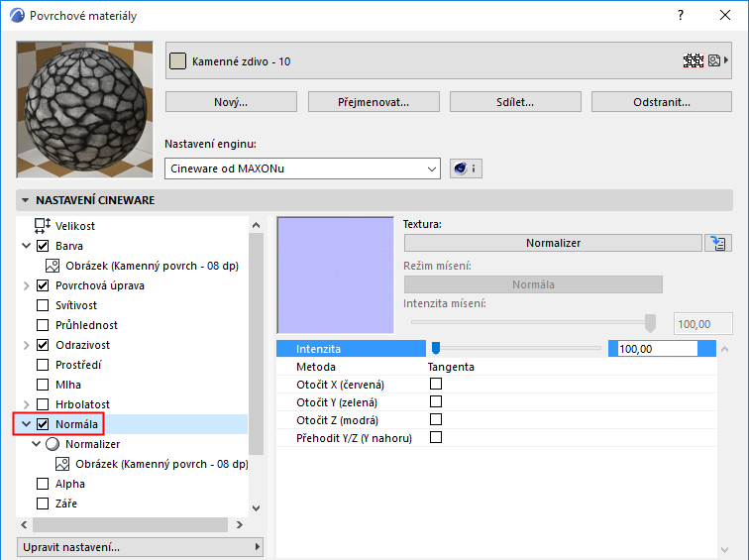This screenshot has height=560, width=749.
Task: Click the blue normal map texture preview
Action: (336, 276)
